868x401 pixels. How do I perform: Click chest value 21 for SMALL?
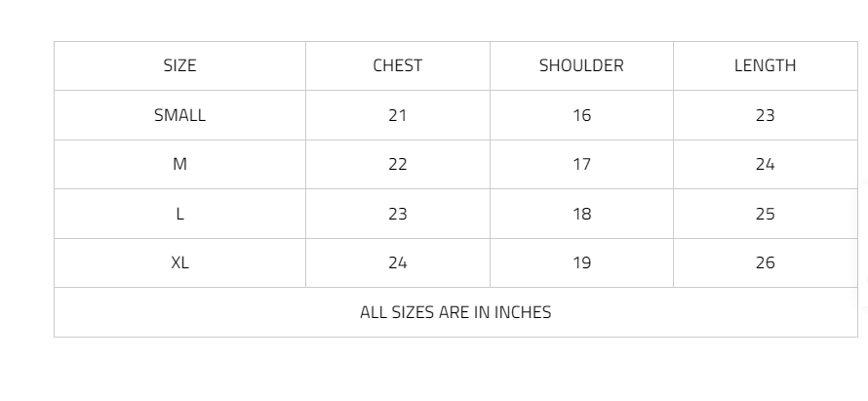coord(398,115)
